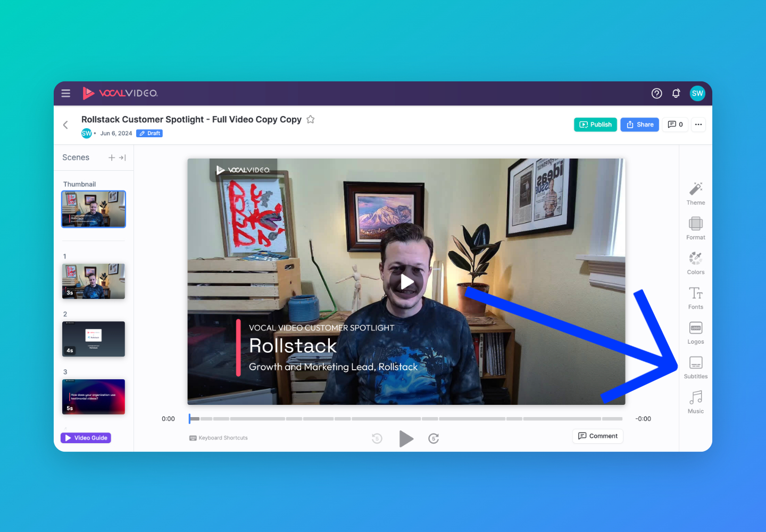Play using the bottom play control
This screenshot has height=532, width=766.
pyautogui.click(x=406, y=439)
